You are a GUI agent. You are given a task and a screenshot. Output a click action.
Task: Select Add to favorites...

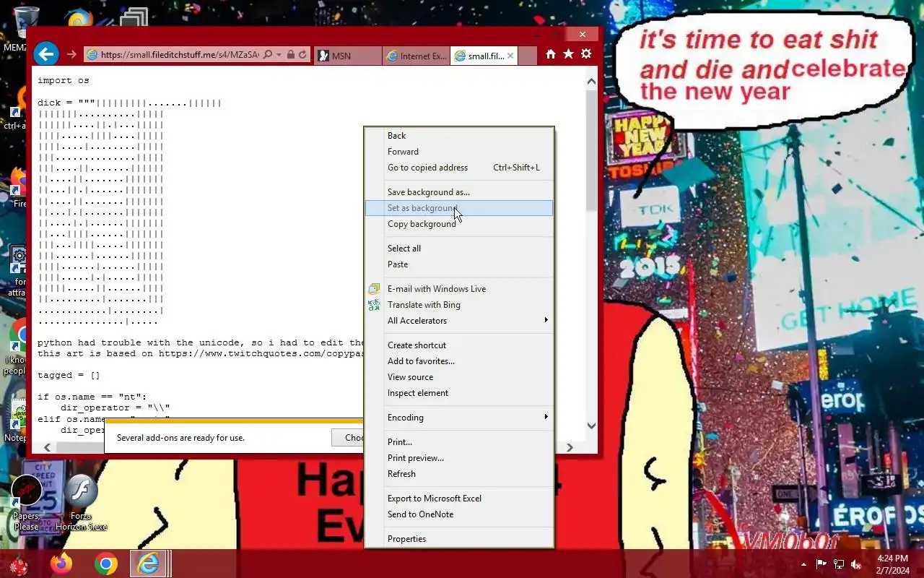pos(459,361)
